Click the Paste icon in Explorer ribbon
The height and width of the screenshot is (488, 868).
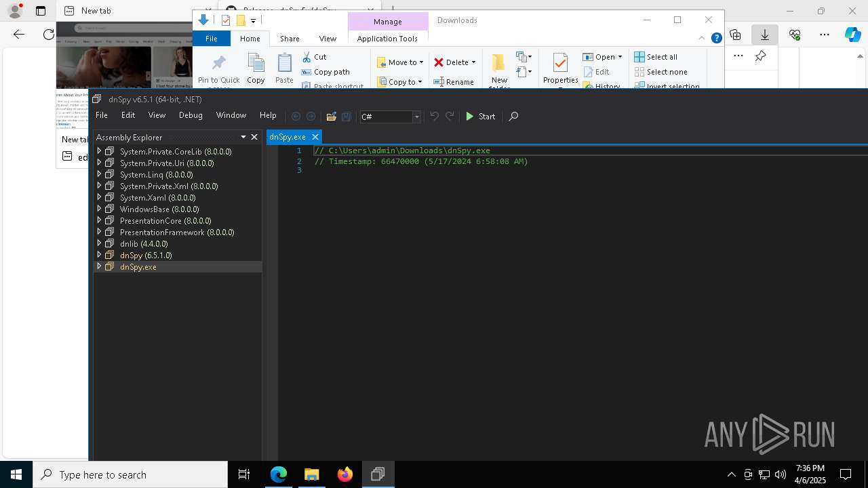click(x=284, y=64)
